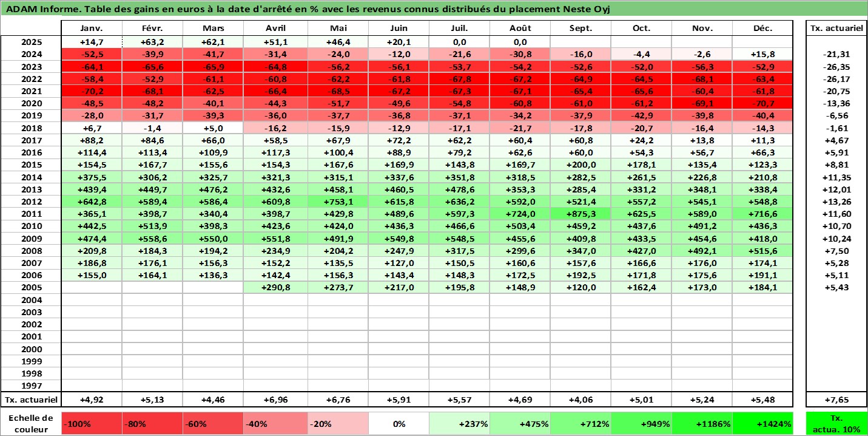
Task: Select the Mars actuarial total +4,46
Action: [213, 400]
